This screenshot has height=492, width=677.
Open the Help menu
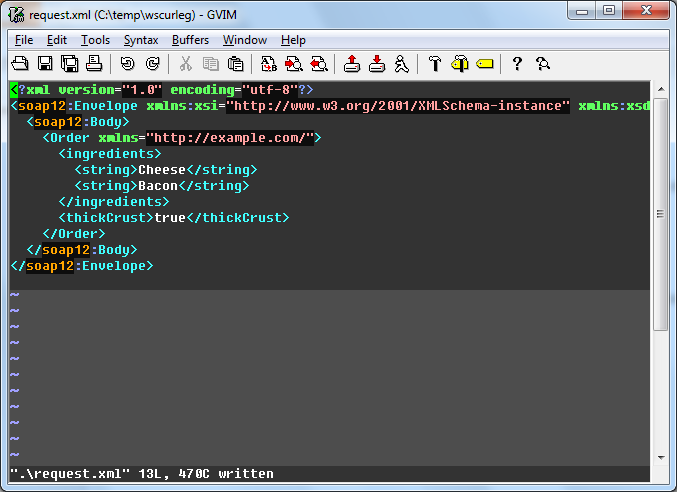(293, 40)
